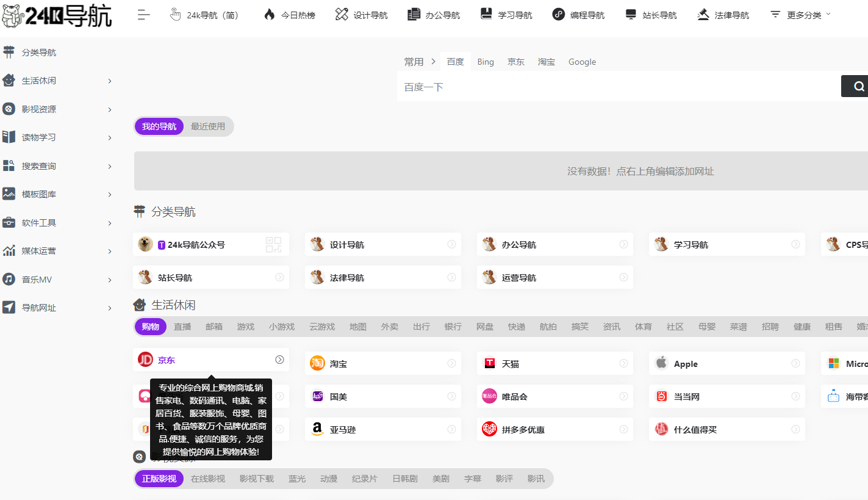
Task: Select the 京东 search engine tab
Action: [516, 62]
